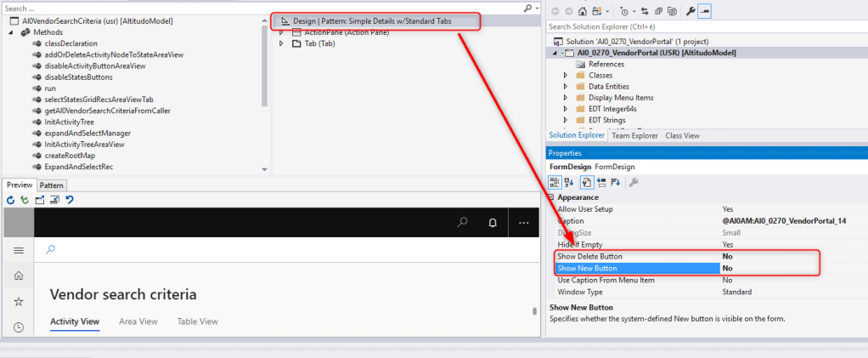868x358 pixels.
Task: Click the star Favorites icon in preview sidebar
Action: [x=19, y=301]
